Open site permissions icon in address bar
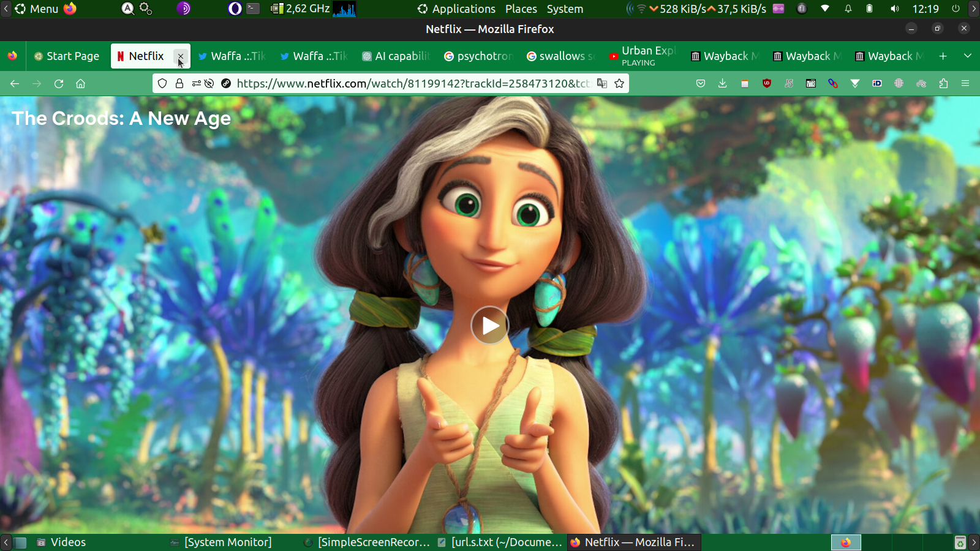The image size is (980, 551). (196, 83)
